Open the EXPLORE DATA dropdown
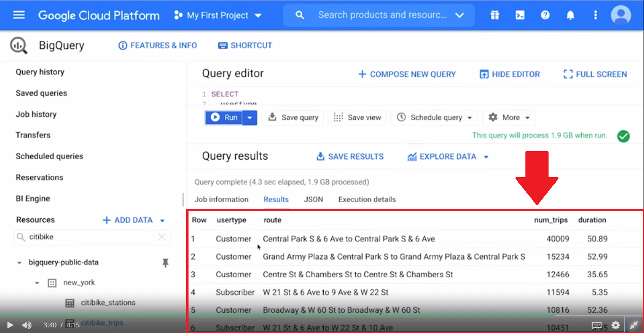Image resolution: width=644 pixels, height=333 pixels. point(447,156)
